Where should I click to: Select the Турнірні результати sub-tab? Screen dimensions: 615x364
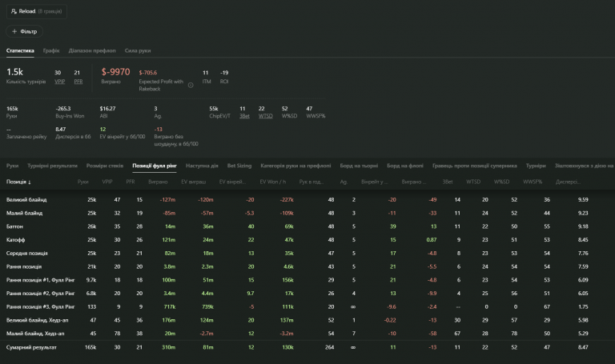(53, 166)
